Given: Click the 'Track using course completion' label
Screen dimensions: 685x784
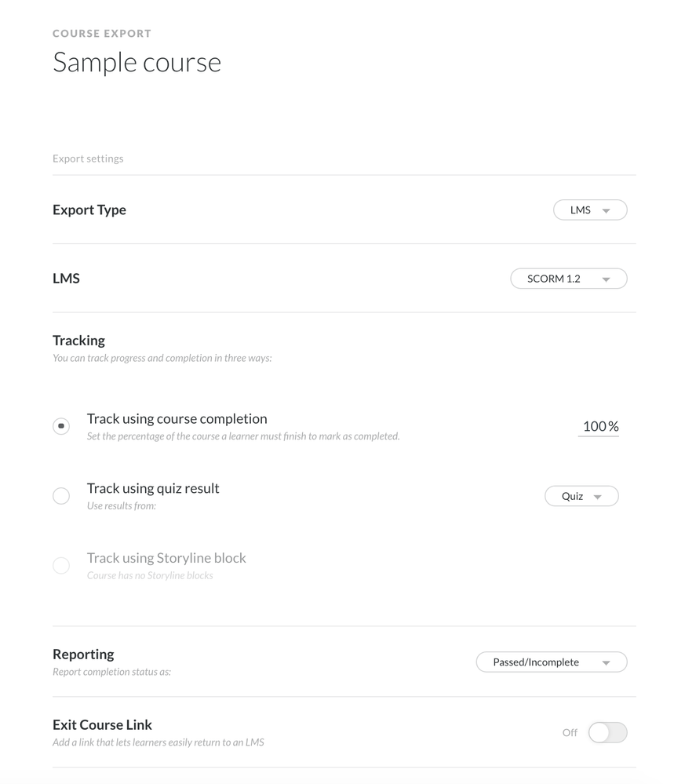Looking at the screenshot, I should point(177,419).
